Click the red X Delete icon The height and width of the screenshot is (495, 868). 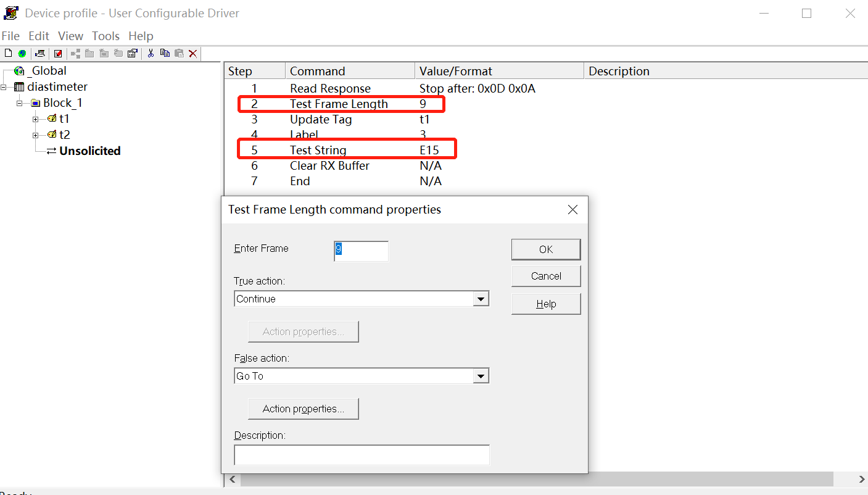pos(193,54)
